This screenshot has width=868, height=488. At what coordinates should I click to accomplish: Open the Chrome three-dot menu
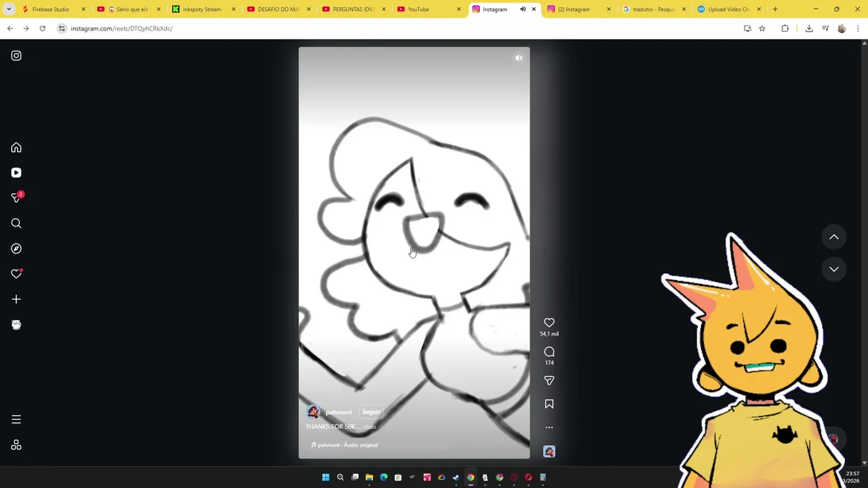tap(858, 28)
